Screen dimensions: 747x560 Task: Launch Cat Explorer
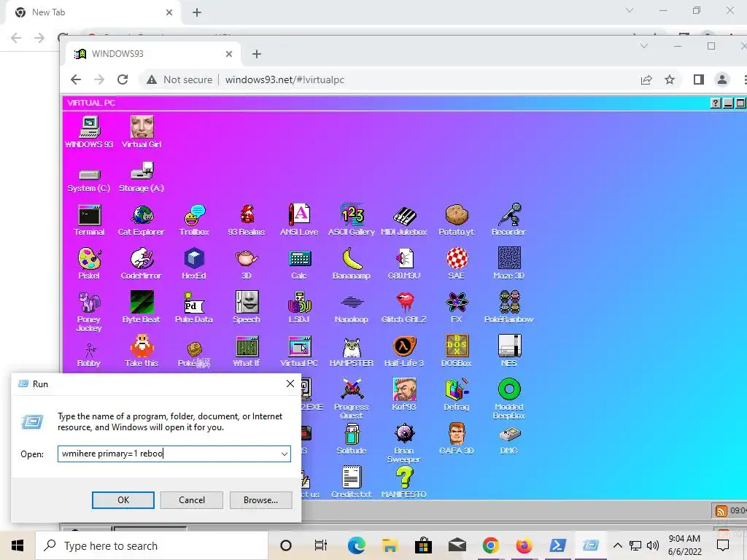[x=142, y=220]
